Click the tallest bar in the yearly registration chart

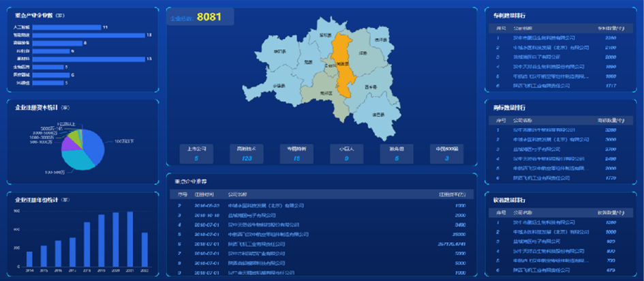pos(130,239)
